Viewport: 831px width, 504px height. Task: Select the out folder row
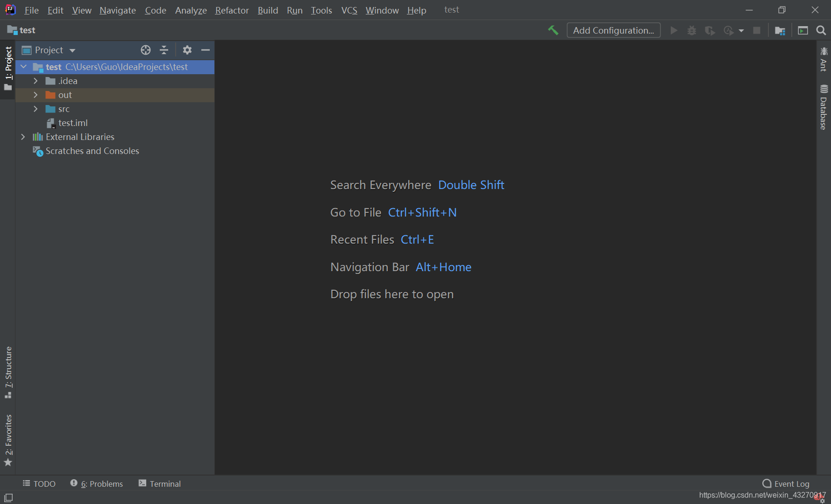(115, 95)
